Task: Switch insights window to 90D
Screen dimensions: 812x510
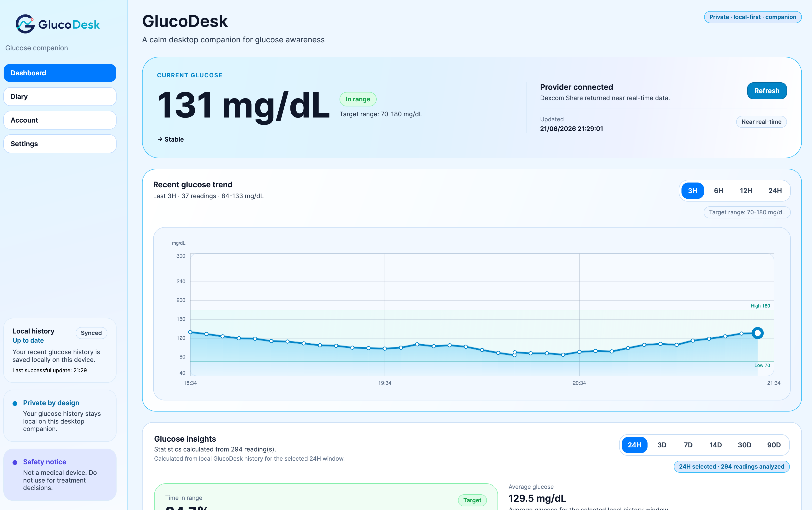Action: point(774,445)
